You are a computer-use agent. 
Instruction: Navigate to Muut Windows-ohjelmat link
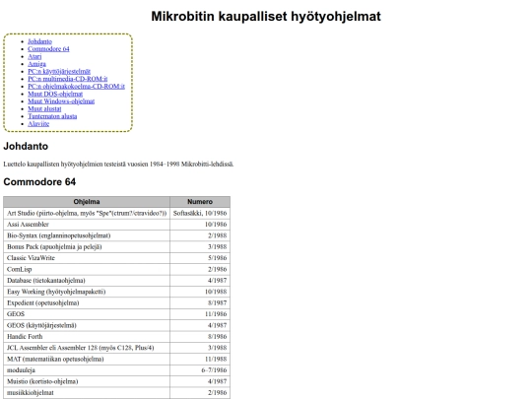click(61, 101)
